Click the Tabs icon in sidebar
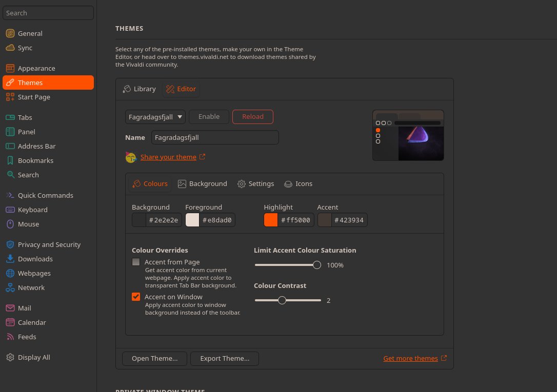 pos(10,117)
